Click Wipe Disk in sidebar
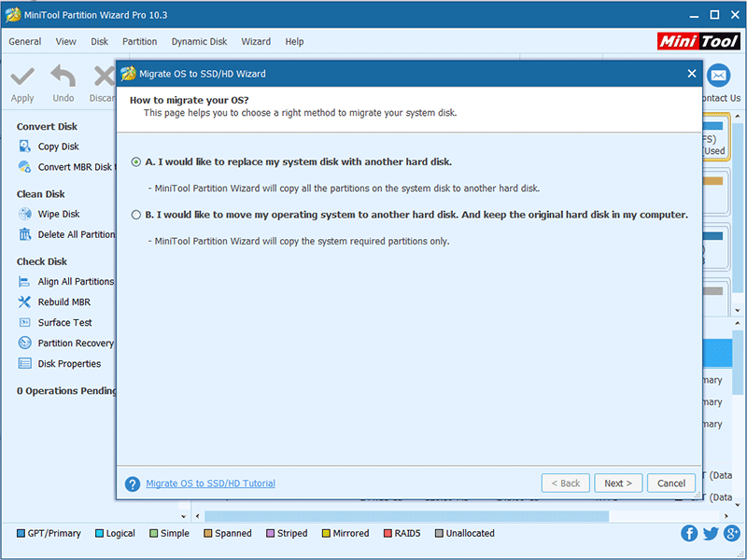This screenshot has height=560, width=747. (59, 215)
